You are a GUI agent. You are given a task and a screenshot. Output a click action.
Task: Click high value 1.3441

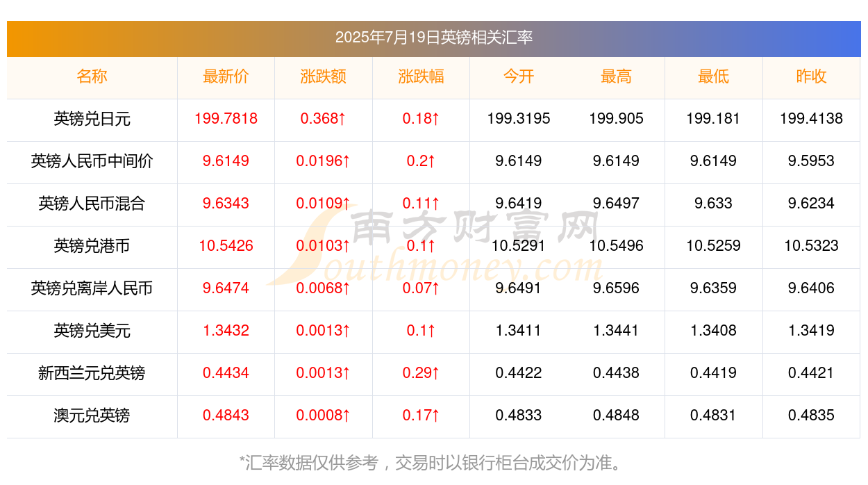pyautogui.click(x=616, y=331)
